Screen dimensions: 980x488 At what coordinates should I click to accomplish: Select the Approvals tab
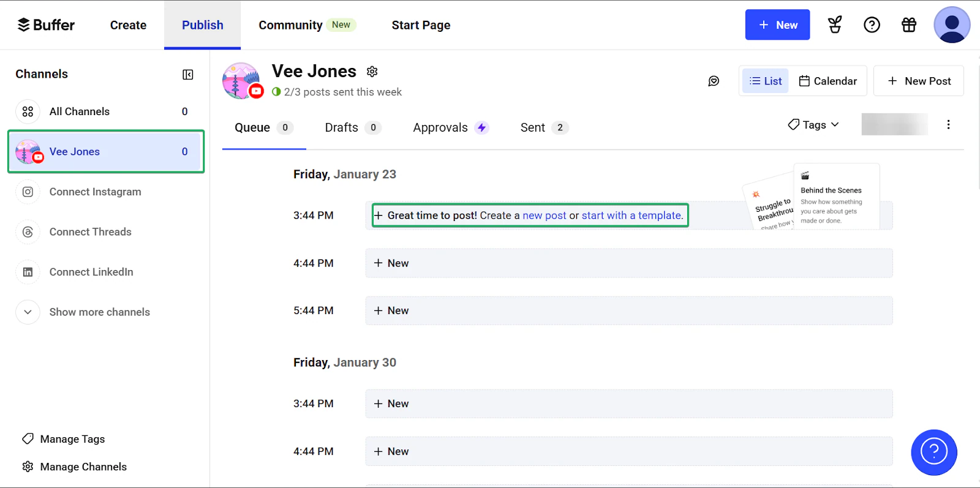coord(451,127)
